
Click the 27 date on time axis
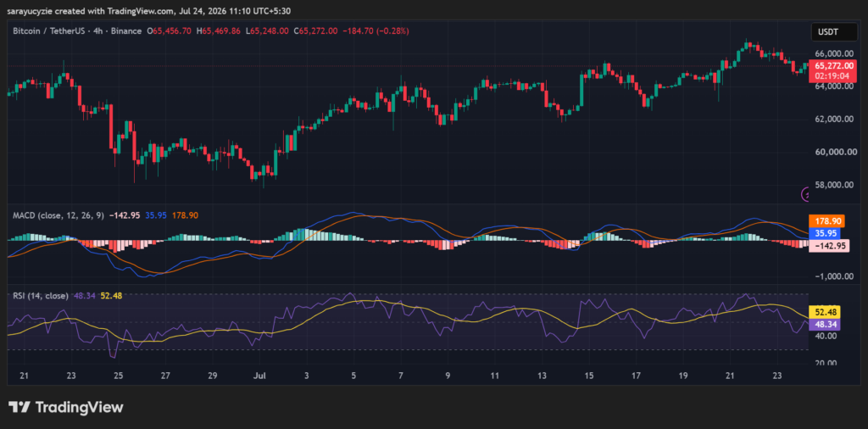click(165, 376)
